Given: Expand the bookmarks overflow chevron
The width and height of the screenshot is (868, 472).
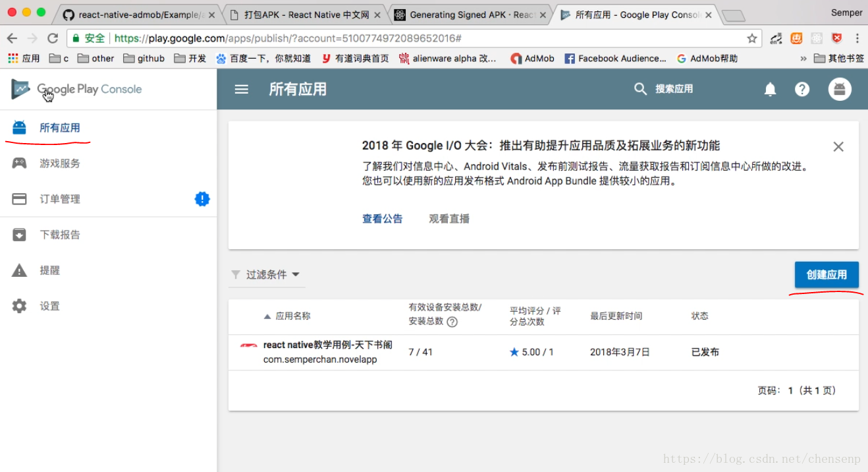Looking at the screenshot, I should point(803,59).
